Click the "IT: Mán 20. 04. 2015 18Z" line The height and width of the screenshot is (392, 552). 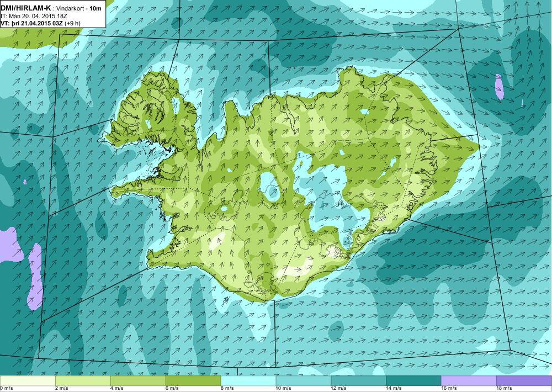pos(34,16)
